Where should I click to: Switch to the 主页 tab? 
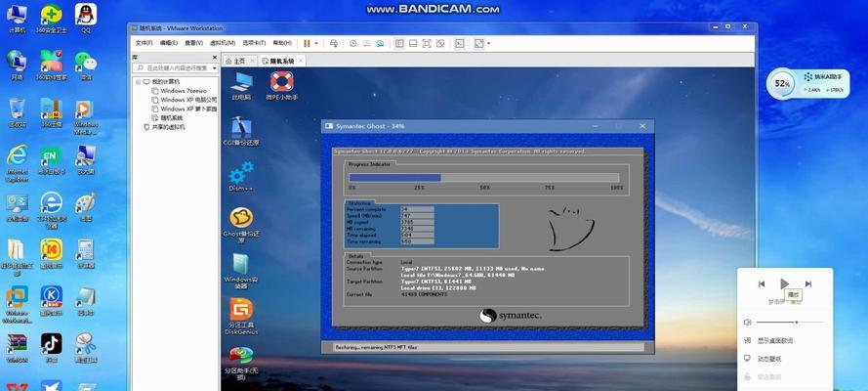239,61
